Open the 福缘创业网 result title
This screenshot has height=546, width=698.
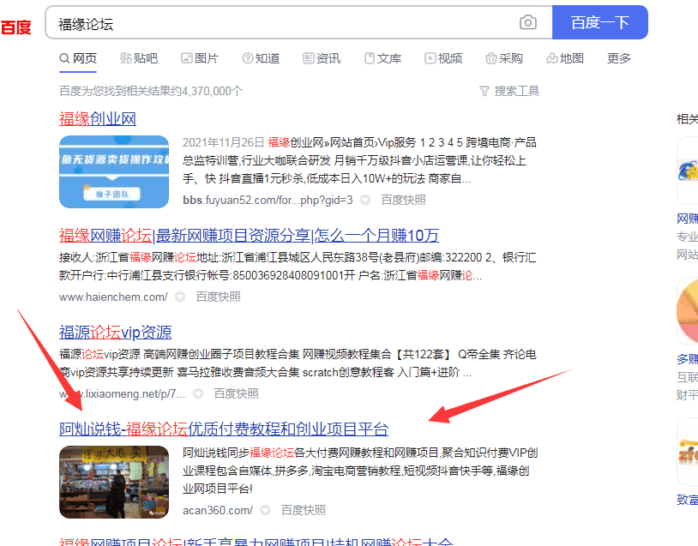point(97,119)
